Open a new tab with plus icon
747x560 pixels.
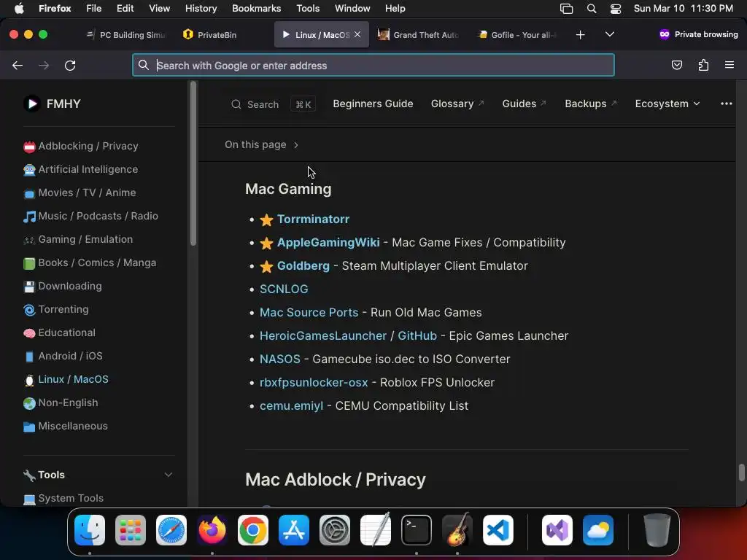coord(580,35)
